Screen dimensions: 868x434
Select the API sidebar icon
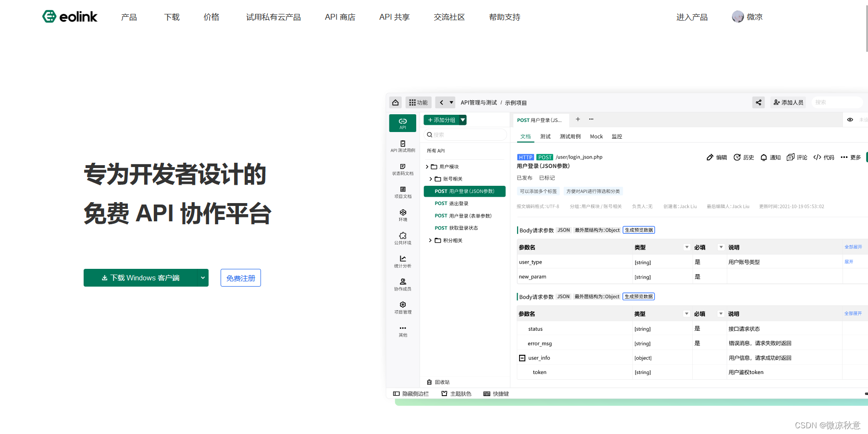[x=403, y=123]
